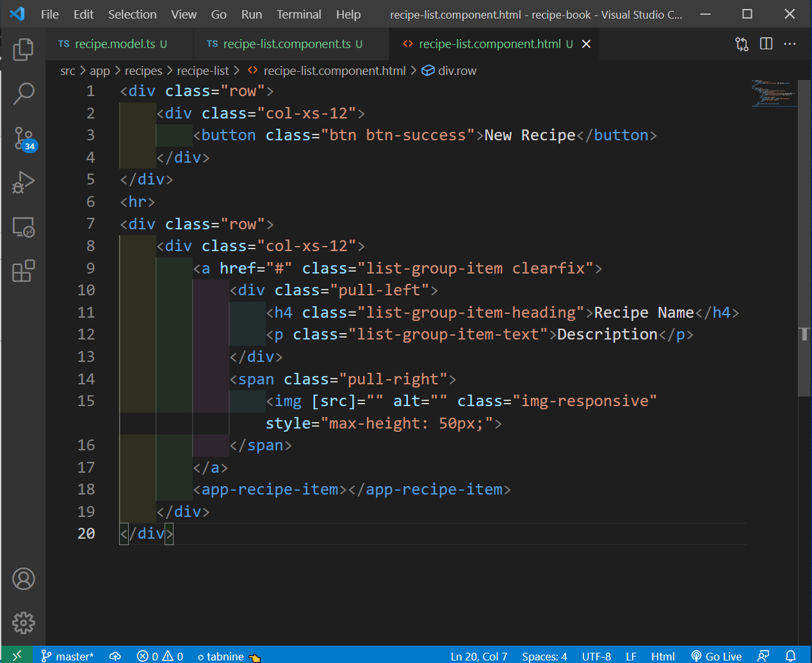The image size is (812, 663).
Task: Click the code minimap preview
Action: click(774, 93)
